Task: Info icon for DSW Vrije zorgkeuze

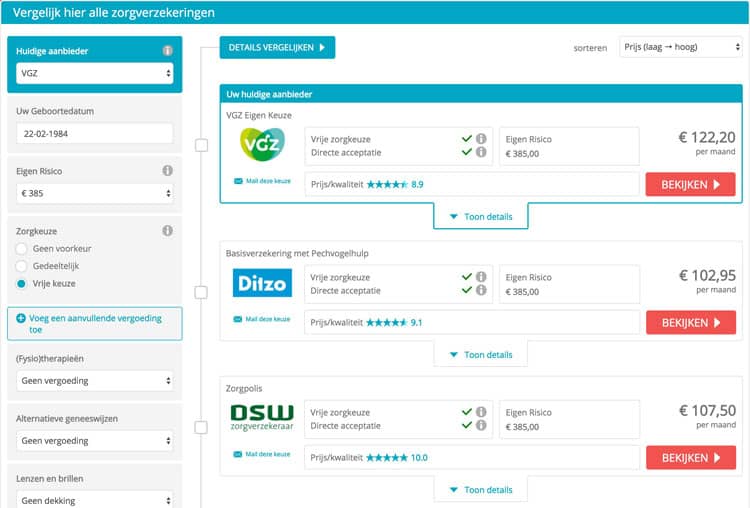Action: pos(481,412)
